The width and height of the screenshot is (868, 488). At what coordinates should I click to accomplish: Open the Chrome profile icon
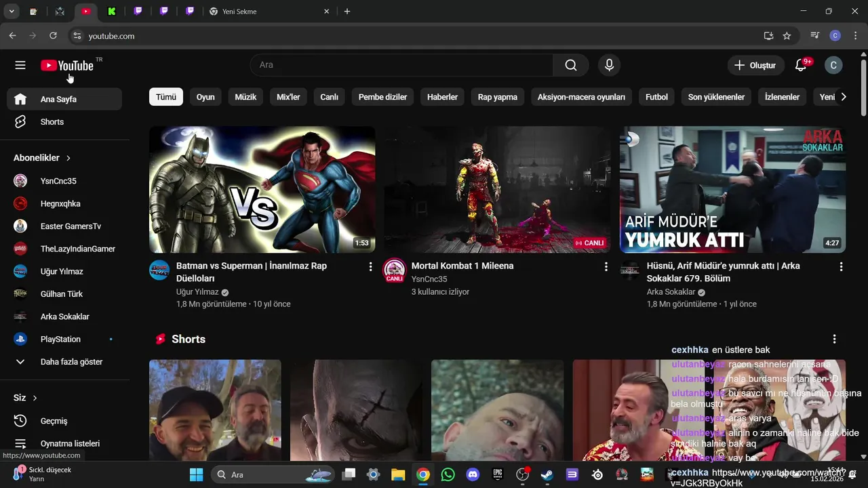click(835, 36)
